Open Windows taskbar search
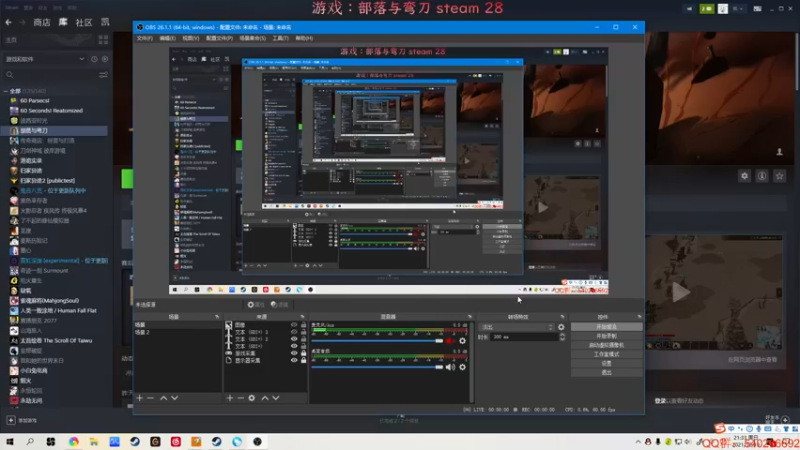The width and height of the screenshot is (800, 450). [x=30, y=442]
